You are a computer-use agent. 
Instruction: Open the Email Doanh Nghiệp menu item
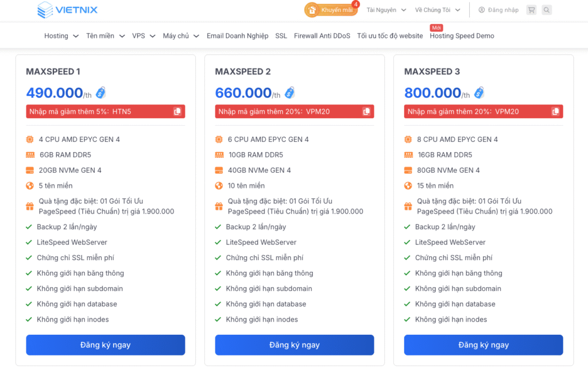[x=237, y=36]
